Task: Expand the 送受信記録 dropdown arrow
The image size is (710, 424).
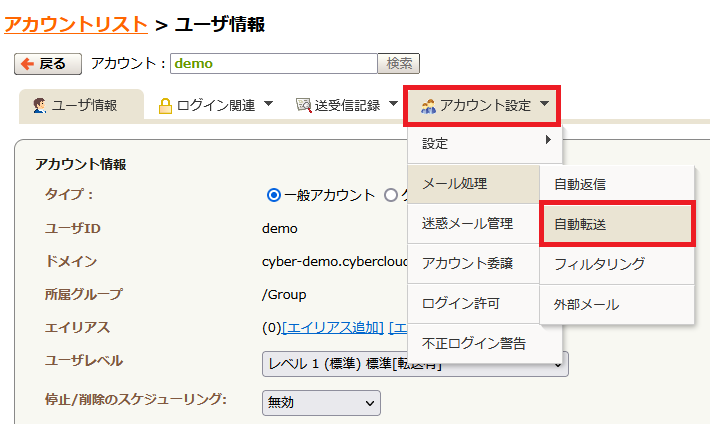Action: (x=393, y=104)
